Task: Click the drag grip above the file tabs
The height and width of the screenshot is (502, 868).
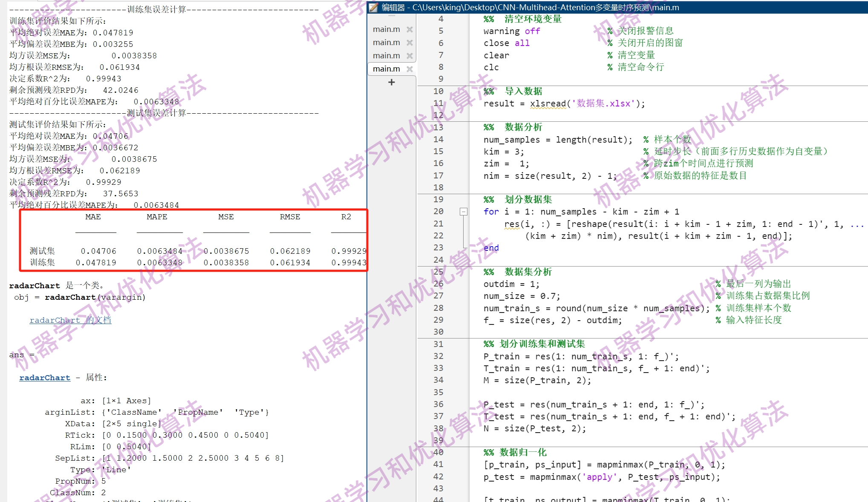Action: click(x=392, y=16)
